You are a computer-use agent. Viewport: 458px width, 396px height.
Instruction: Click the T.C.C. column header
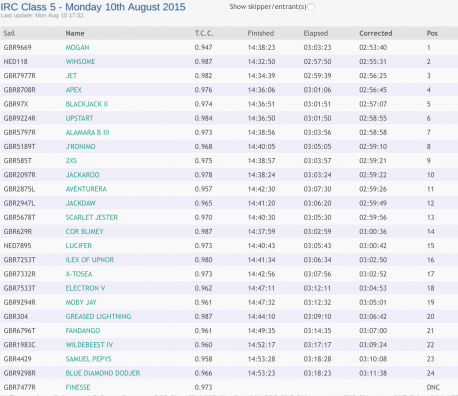tap(204, 33)
